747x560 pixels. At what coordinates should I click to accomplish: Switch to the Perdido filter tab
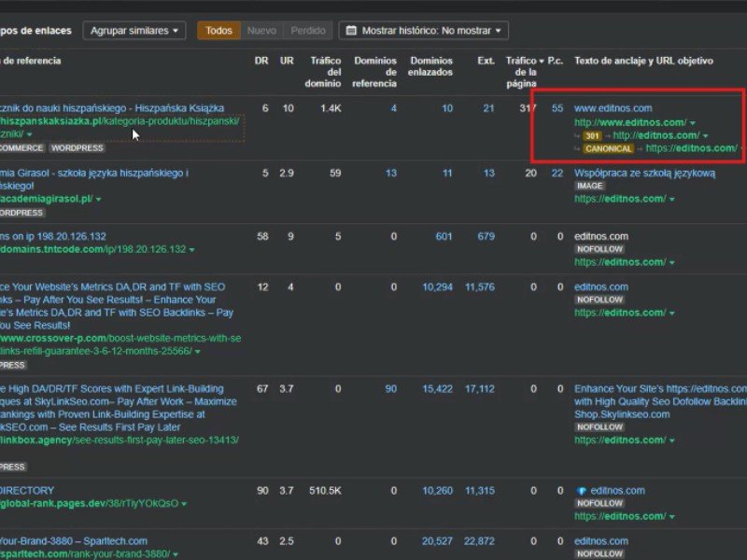point(308,31)
